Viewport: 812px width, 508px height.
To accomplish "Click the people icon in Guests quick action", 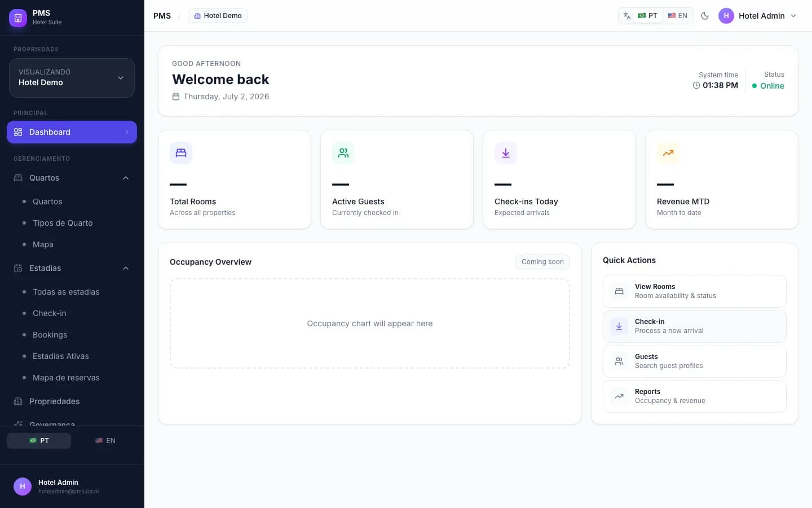I will [619, 361].
